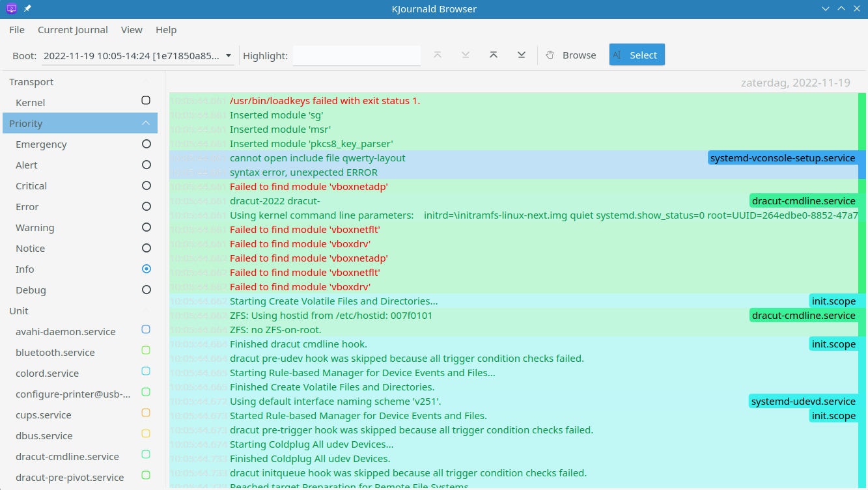Activate the Select text mode button
Viewport: 868px width, 490px height.
pos(636,55)
